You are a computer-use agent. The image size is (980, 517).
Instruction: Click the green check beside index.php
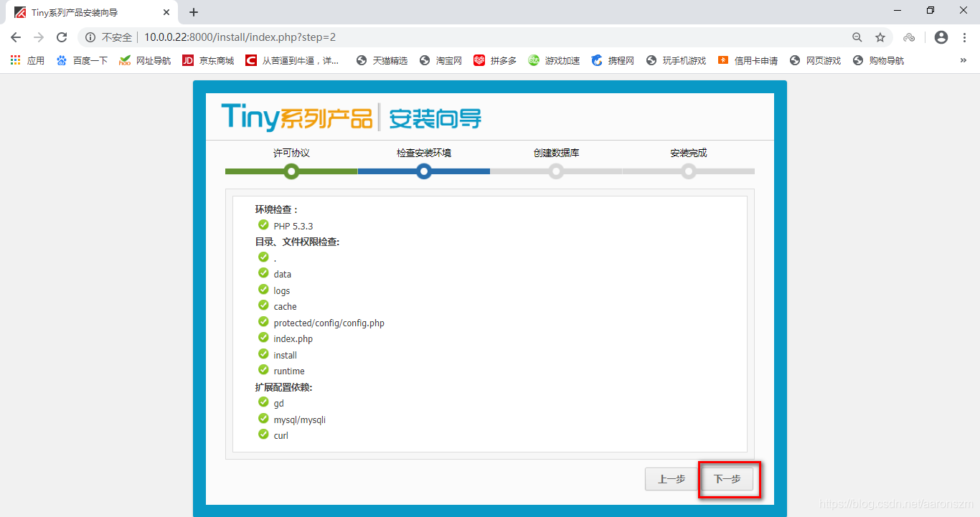coord(263,338)
